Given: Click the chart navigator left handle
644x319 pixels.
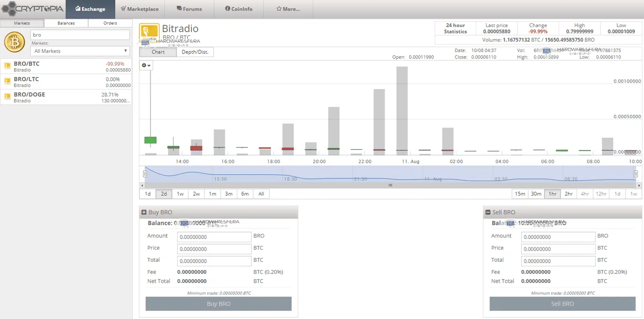Looking at the screenshot, I should coord(145,174).
